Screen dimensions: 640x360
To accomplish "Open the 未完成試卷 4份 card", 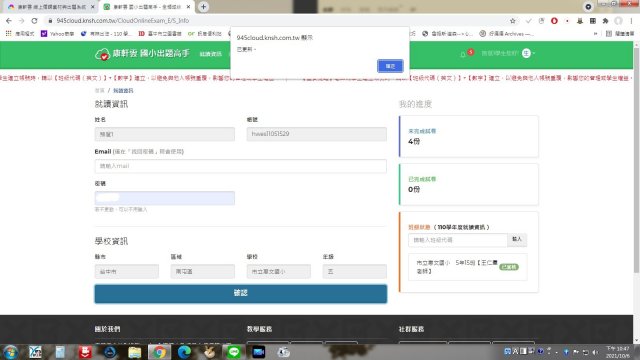I will click(468, 136).
